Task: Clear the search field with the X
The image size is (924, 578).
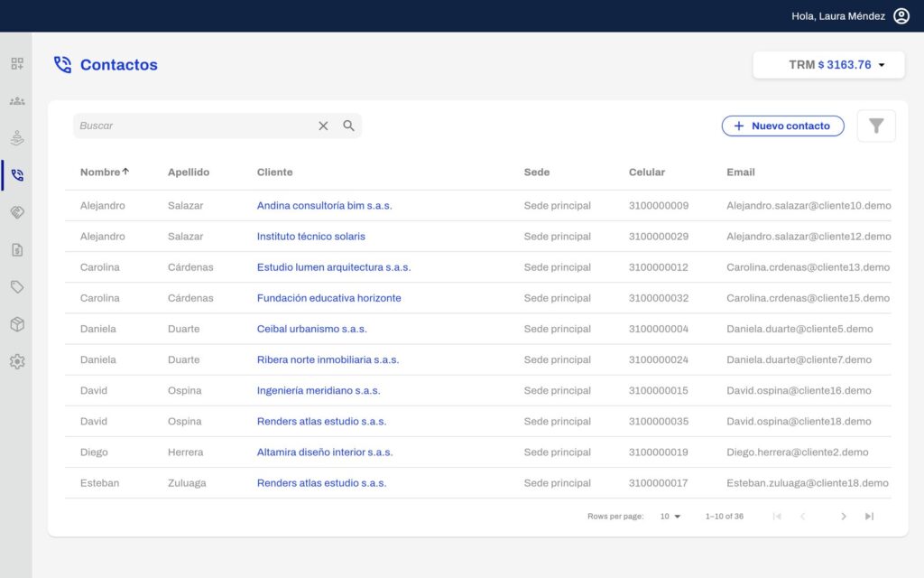Action: [323, 126]
